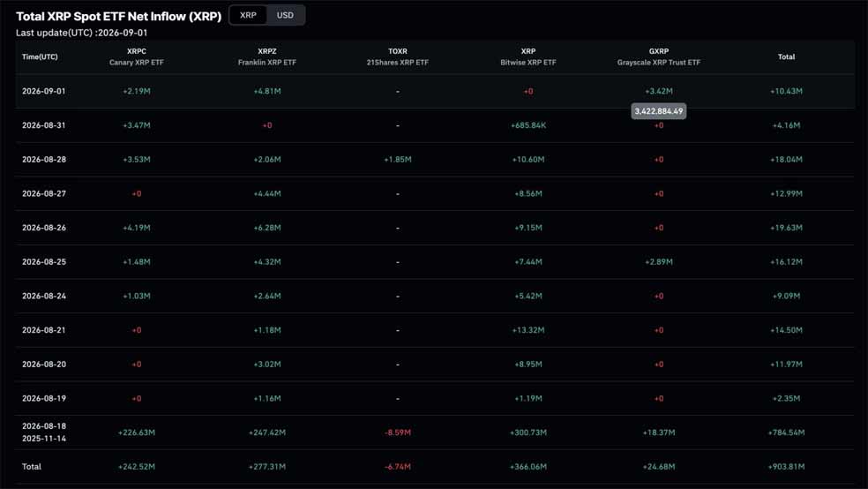Screen dimensions: 868x489
Task: Click the +4.44M XRPZ value
Action: pos(267,194)
